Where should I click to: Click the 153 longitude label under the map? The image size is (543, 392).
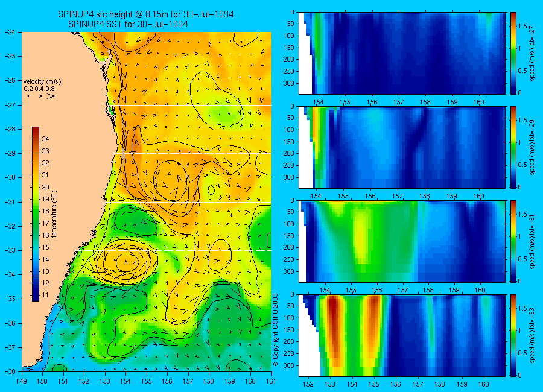[x=105, y=382]
